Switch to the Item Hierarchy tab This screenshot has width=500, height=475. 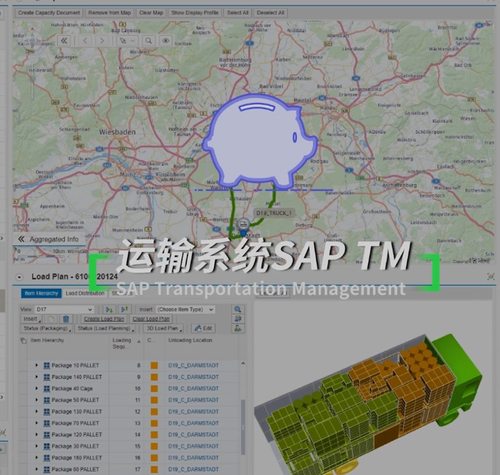(41, 293)
